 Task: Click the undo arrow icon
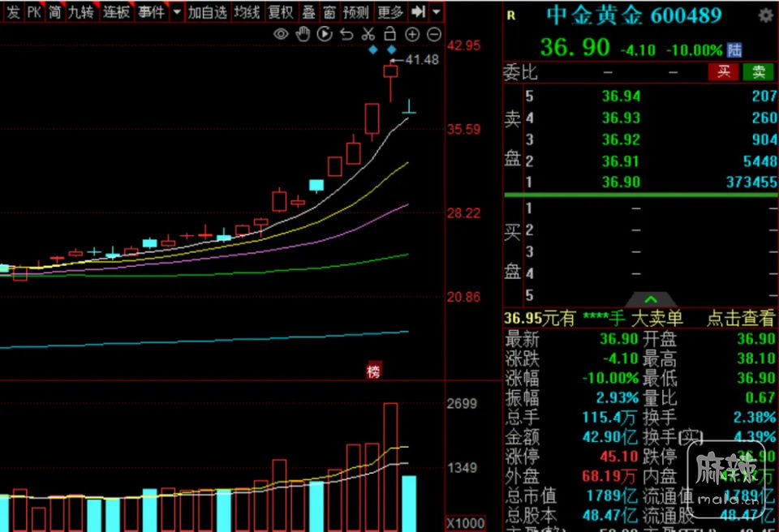click(346, 34)
